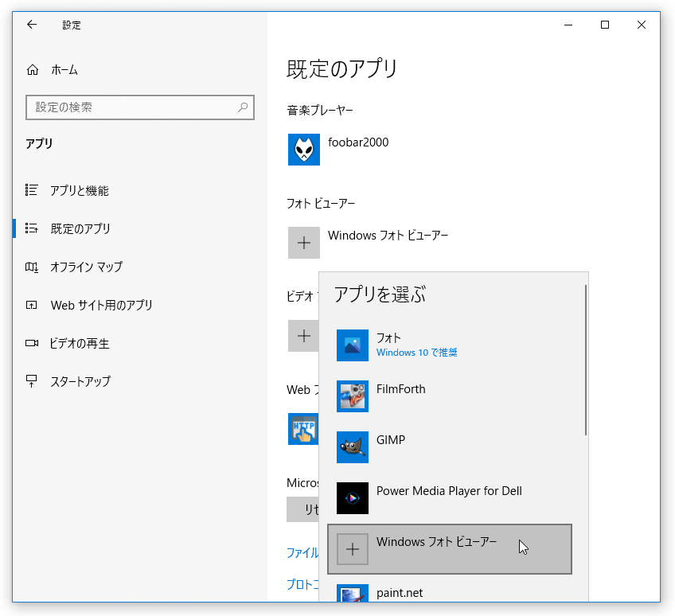Click the Web サイト用のアプリ icon

click(x=31, y=305)
